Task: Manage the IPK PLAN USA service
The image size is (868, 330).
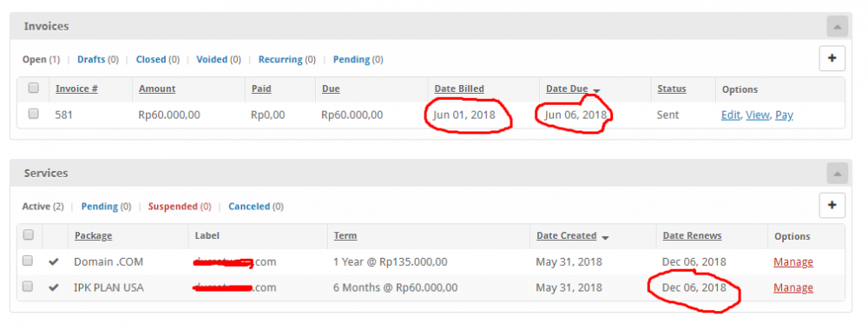Action: (x=793, y=287)
